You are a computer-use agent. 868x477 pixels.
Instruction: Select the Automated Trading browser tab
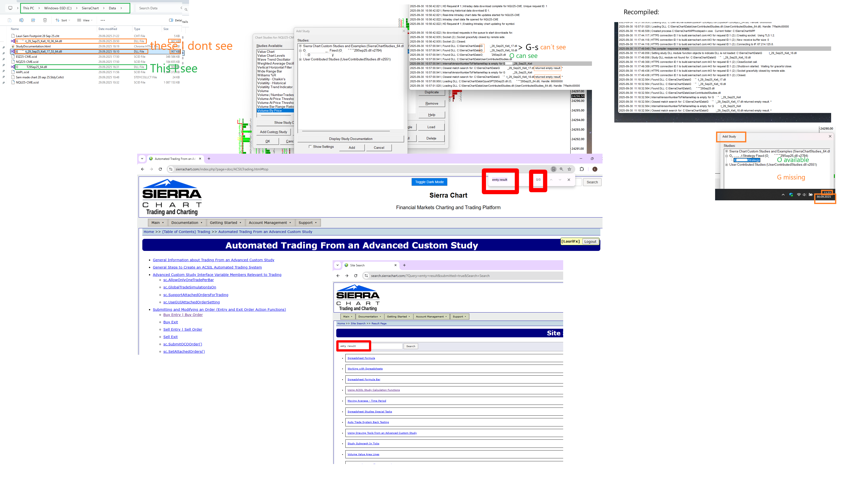(174, 159)
